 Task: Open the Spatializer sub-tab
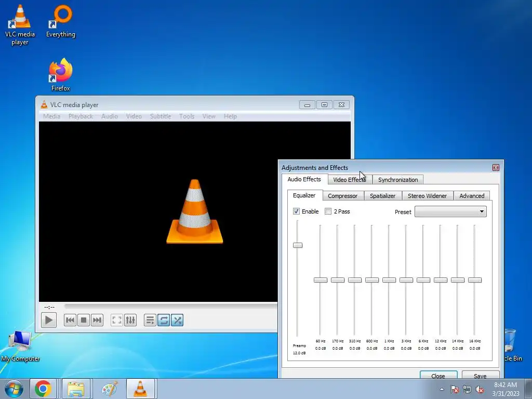point(383,196)
